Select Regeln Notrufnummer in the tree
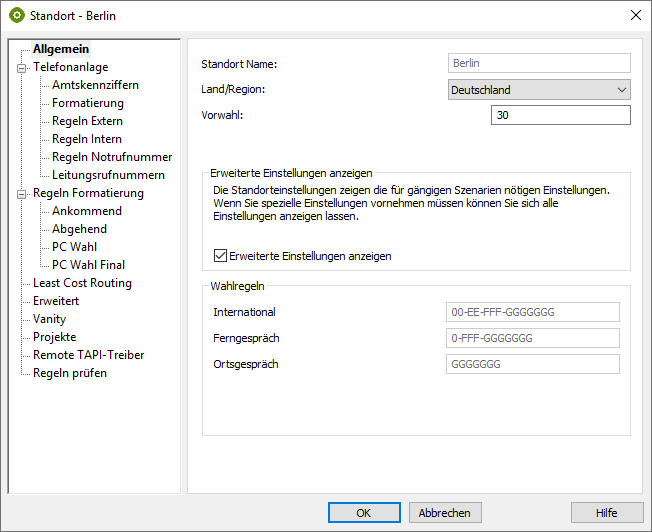Viewport: 652px width, 532px height. click(x=112, y=157)
